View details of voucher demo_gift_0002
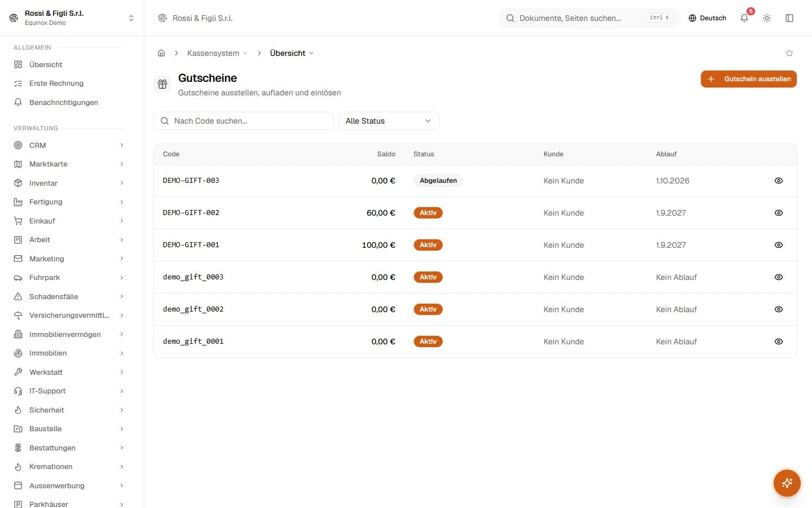The image size is (812, 508). click(779, 309)
